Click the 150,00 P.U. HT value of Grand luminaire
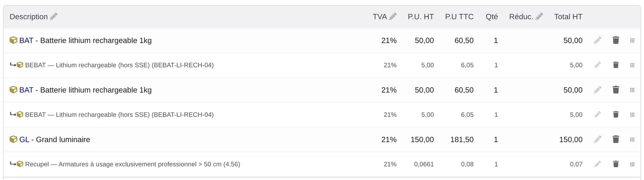Viewport: 644px width, 180px height. 421,140
